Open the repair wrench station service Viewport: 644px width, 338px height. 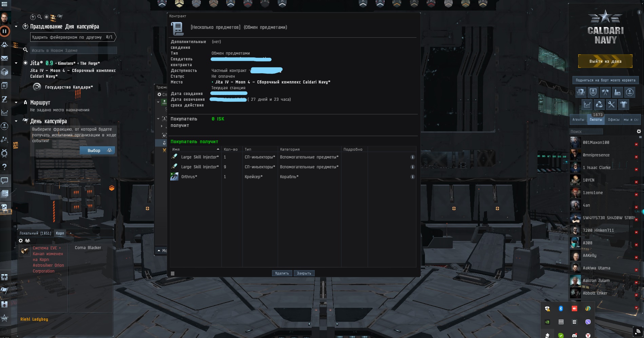pos(611,105)
